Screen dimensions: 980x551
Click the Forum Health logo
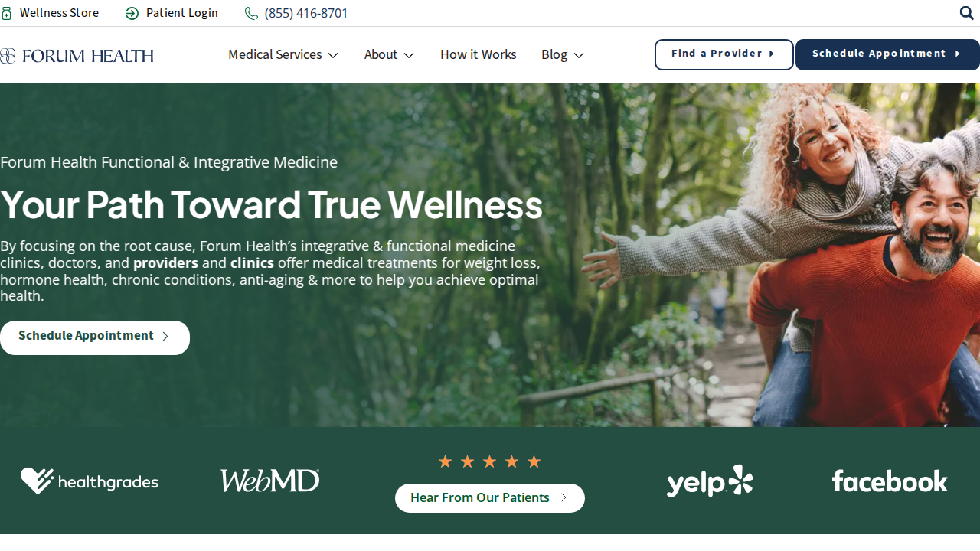coord(77,55)
